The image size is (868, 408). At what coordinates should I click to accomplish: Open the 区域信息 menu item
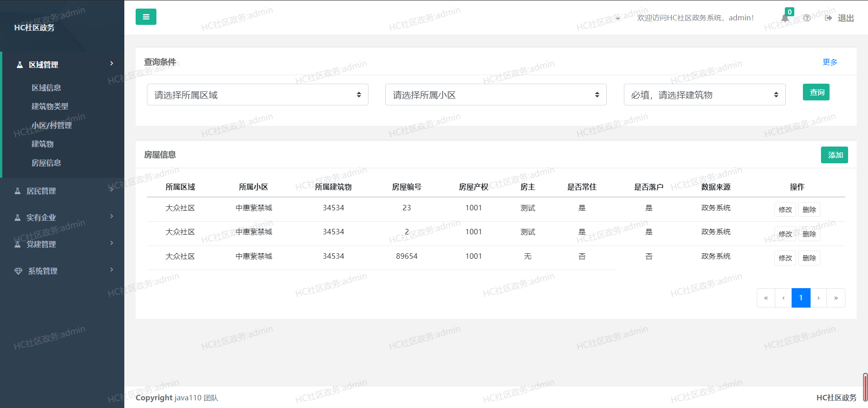[46, 88]
